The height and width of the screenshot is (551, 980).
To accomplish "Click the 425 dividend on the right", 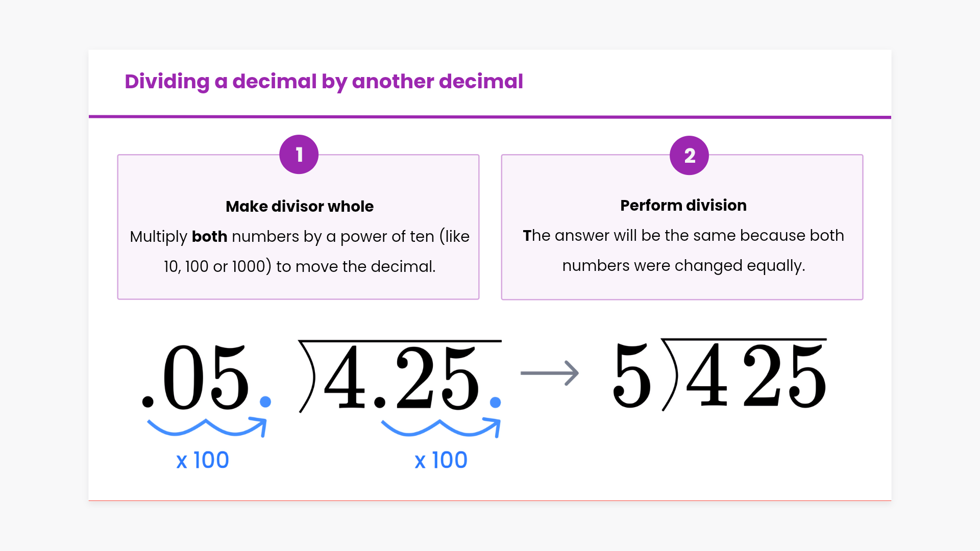I will pyautogui.click(x=755, y=375).
